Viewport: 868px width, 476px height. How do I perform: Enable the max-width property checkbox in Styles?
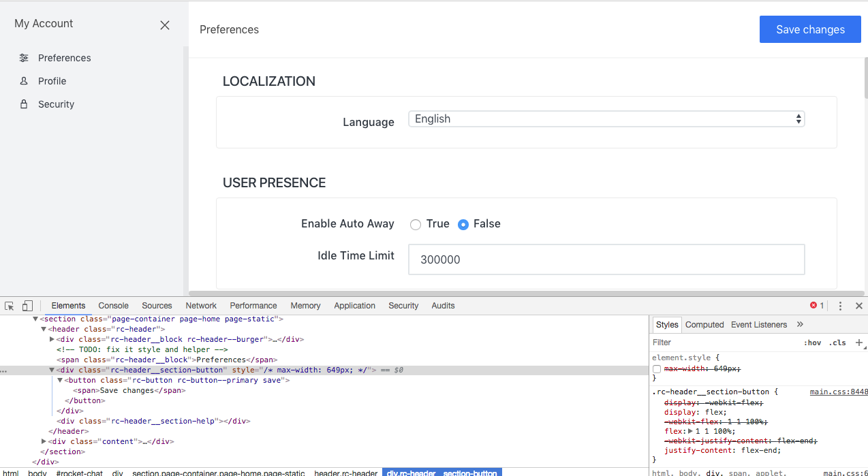(x=657, y=368)
